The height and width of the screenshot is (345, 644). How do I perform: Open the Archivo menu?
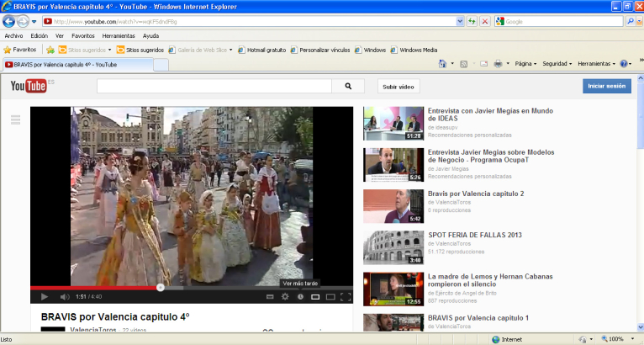pyautogui.click(x=13, y=36)
